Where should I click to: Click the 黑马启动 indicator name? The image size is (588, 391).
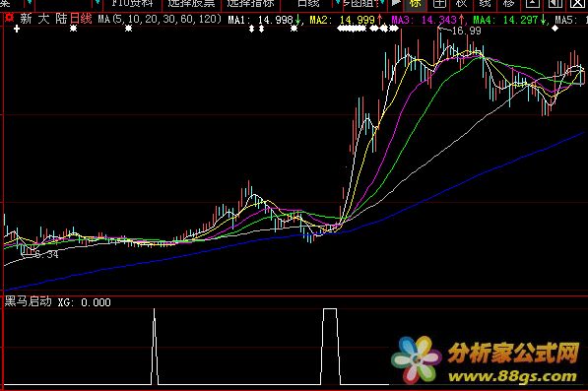click(x=29, y=301)
